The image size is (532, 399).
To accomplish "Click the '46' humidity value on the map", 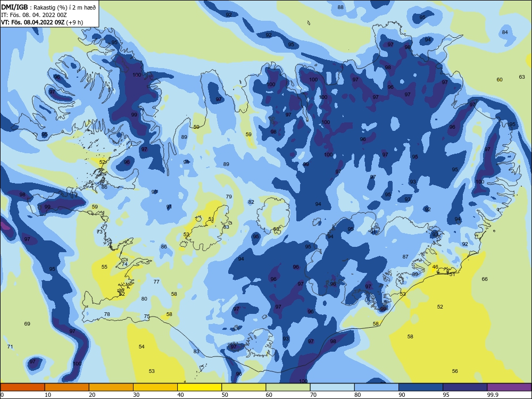I will coord(435,267).
